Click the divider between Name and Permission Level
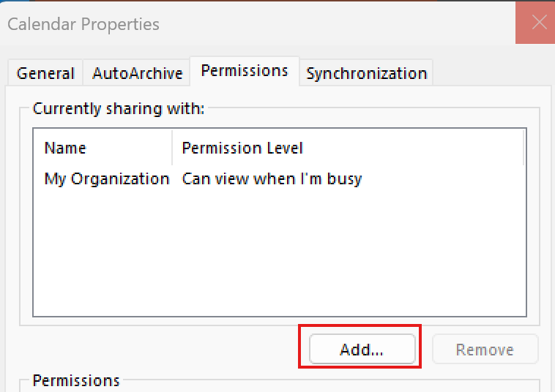 click(172, 148)
